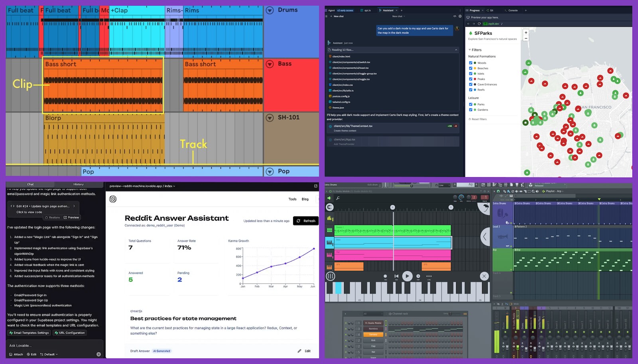
Task: Tap the wrench settings icon in FL Studio Mobile
Action: (x=338, y=198)
